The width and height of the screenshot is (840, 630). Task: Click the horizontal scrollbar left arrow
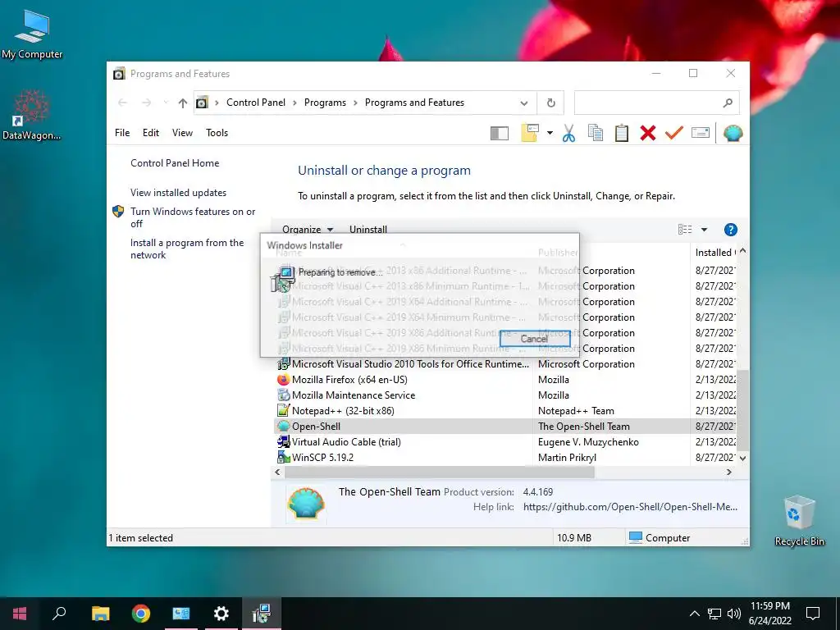click(277, 472)
